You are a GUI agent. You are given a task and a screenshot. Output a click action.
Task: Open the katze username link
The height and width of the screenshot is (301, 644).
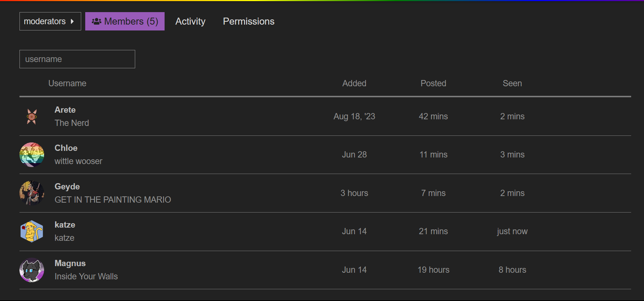pos(65,225)
